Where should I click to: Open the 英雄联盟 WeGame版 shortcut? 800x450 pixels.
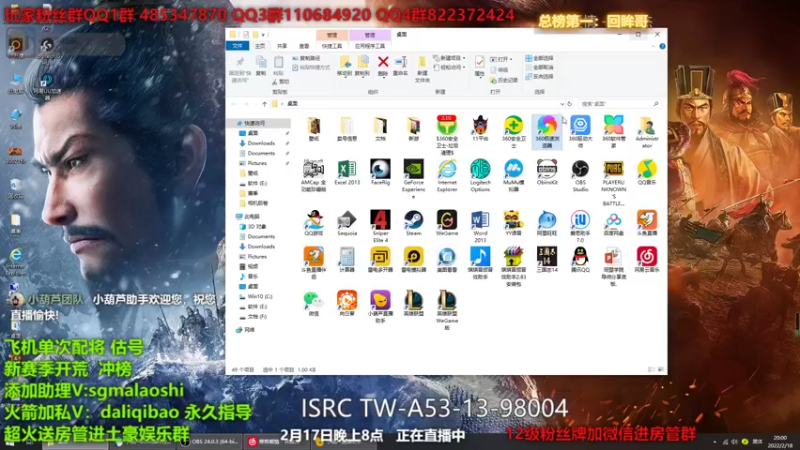click(447, 310)
